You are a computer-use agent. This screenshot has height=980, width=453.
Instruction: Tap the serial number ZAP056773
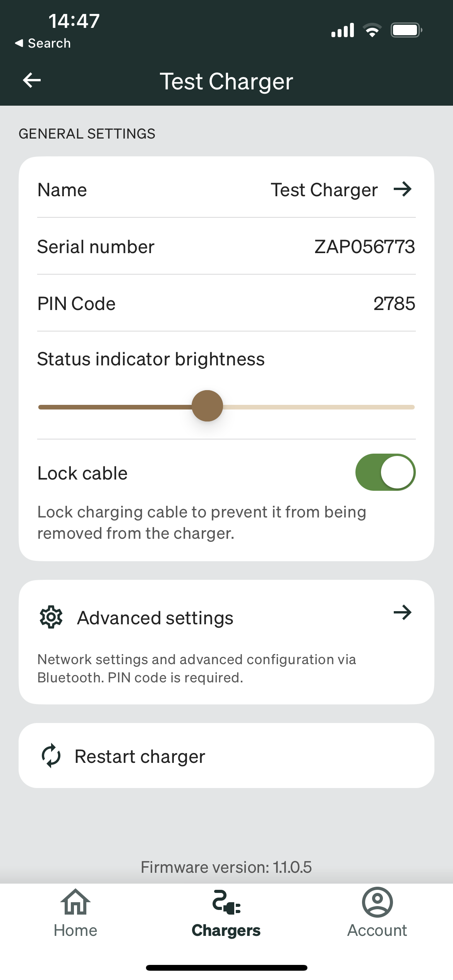point(365,247)
